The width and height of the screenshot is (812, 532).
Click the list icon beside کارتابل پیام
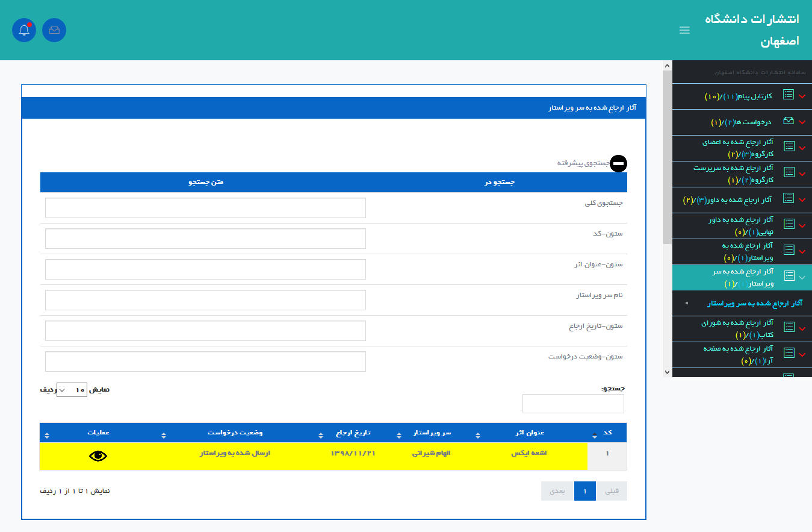pos(788,95)
